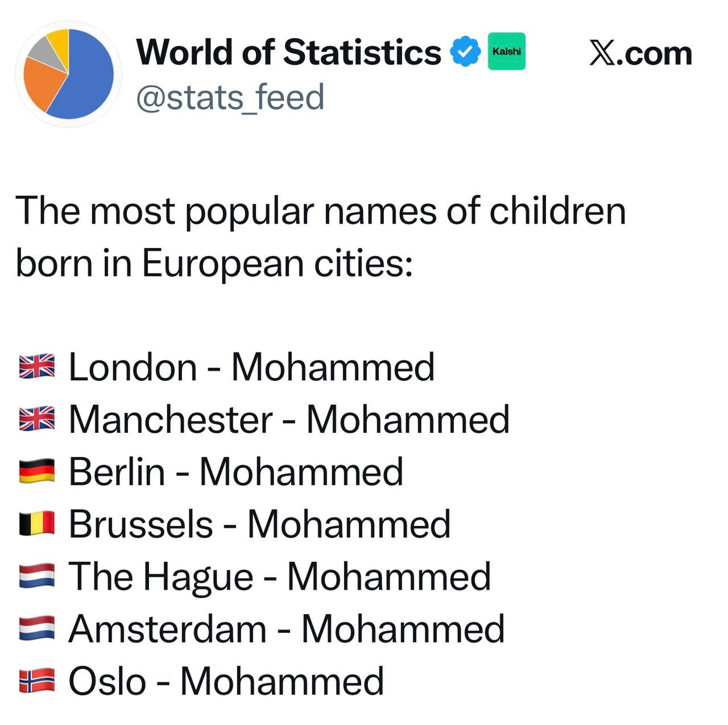Click the "Brussels - Mohammed" text
Image resolution: width=728 pixels, height=725 pixels.
[259, 524]
